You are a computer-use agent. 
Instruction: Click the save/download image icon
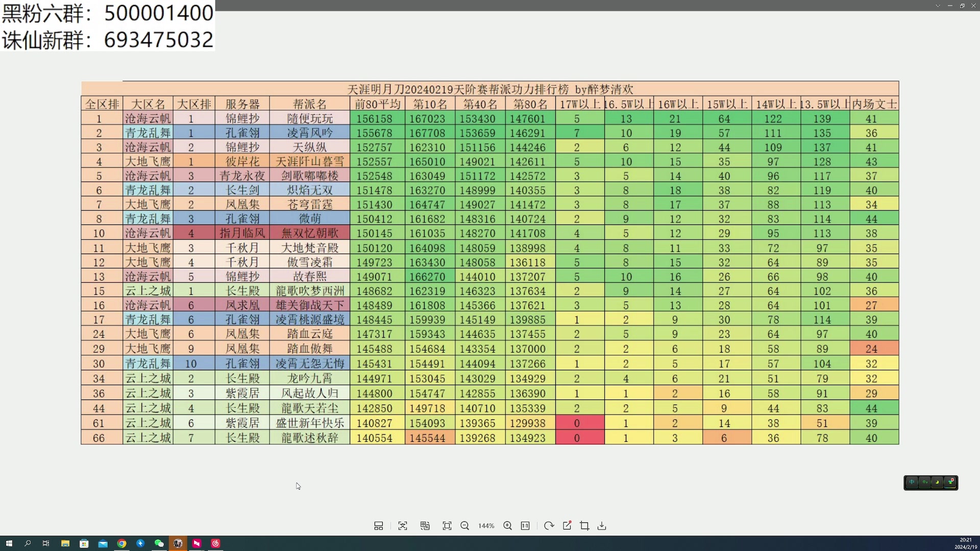pyautogui.click(x=602, y=526)
